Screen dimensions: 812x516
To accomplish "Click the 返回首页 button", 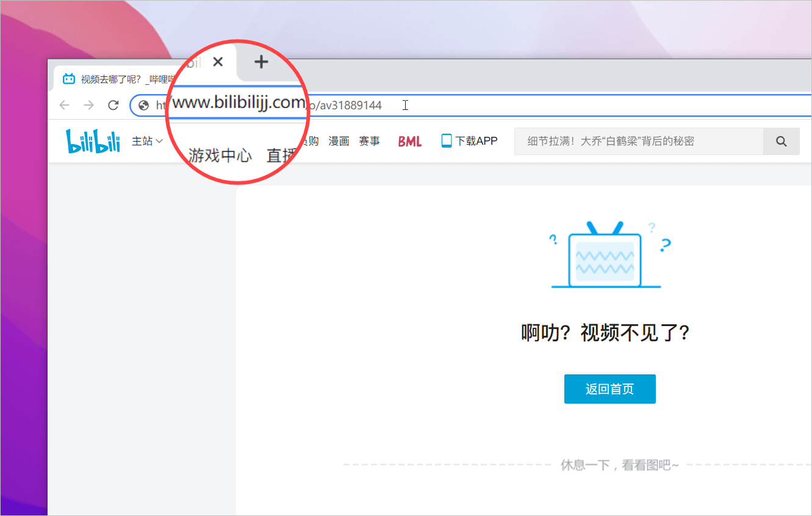I will coord(610,389).
